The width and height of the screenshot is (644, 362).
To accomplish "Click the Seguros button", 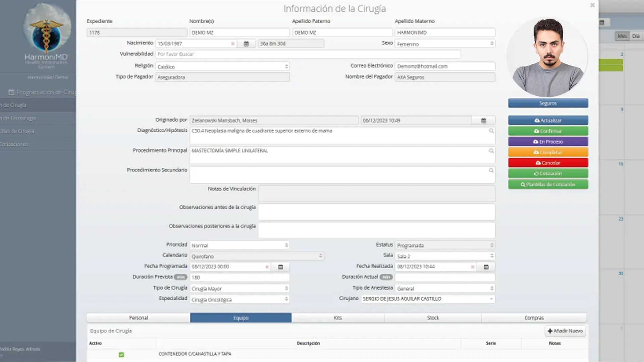I will click(x=548, y=103).
